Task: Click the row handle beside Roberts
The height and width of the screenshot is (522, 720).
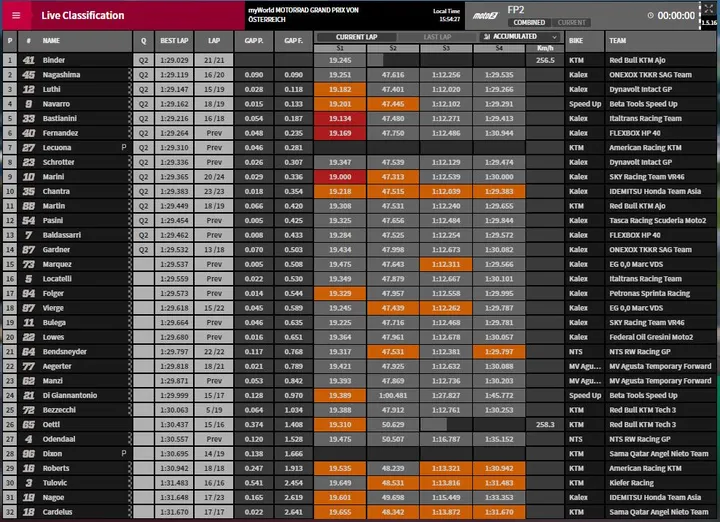Action: (x=130, y=468)
